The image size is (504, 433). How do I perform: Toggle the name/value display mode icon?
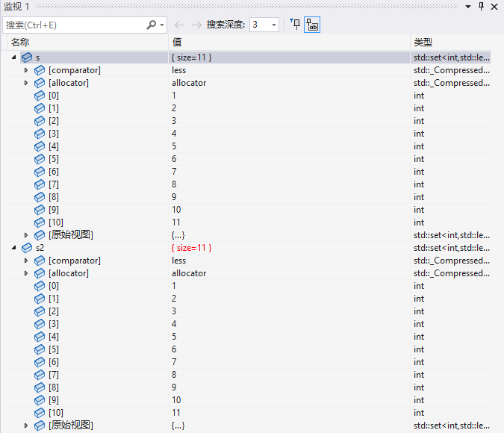tap(312, 25)
